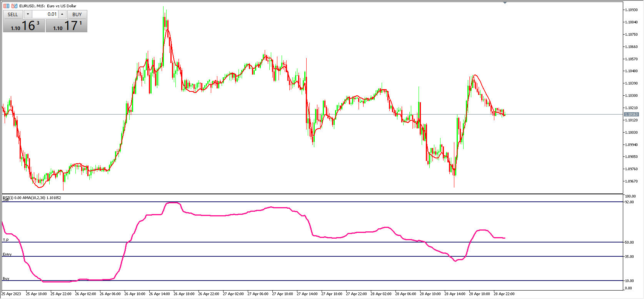Select the chart shift triangle marker at top
This screenshot has height=299, width=644.
point(505,3)
